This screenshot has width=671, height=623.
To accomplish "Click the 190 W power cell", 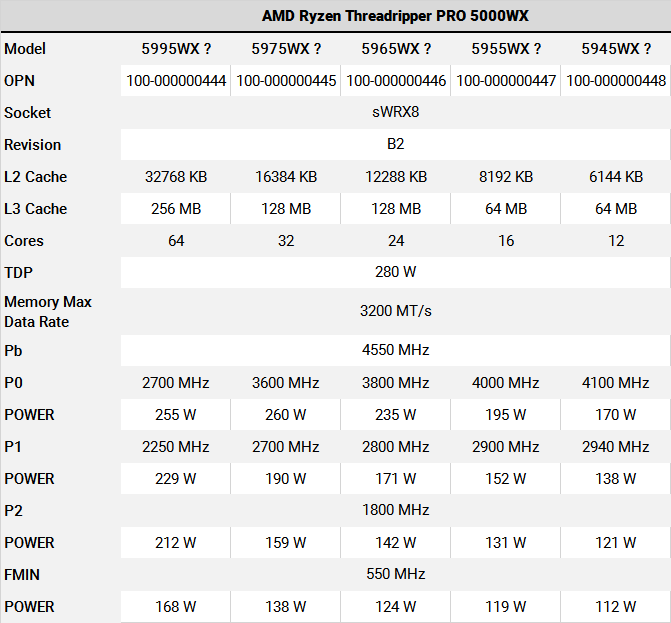I will (286, 479).
